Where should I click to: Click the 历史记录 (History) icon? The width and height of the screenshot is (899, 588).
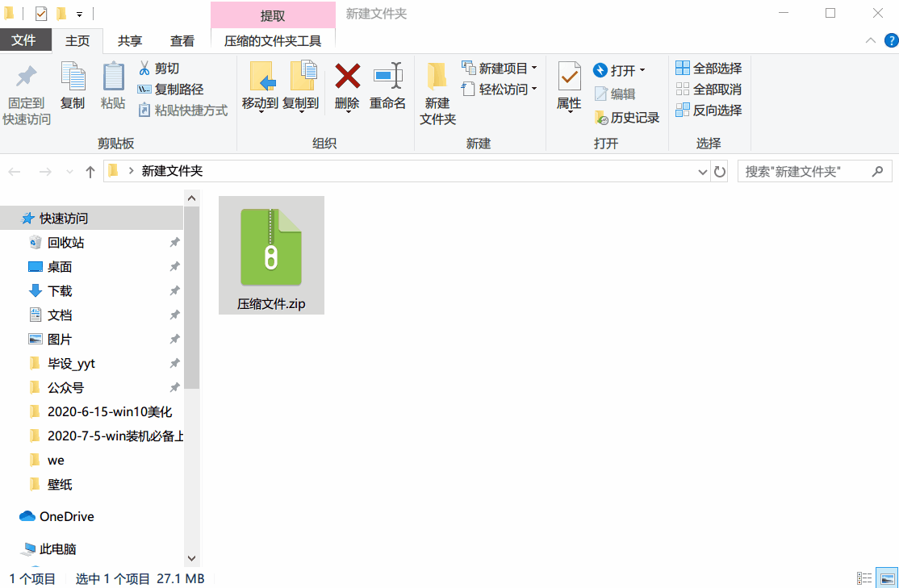(601, 118)
